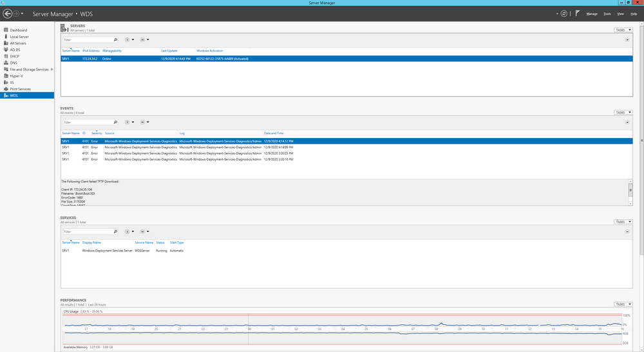Viewport: 644px width, 352px height.
Task: Open the Servers TASKS dropdown
Action: 623,30
